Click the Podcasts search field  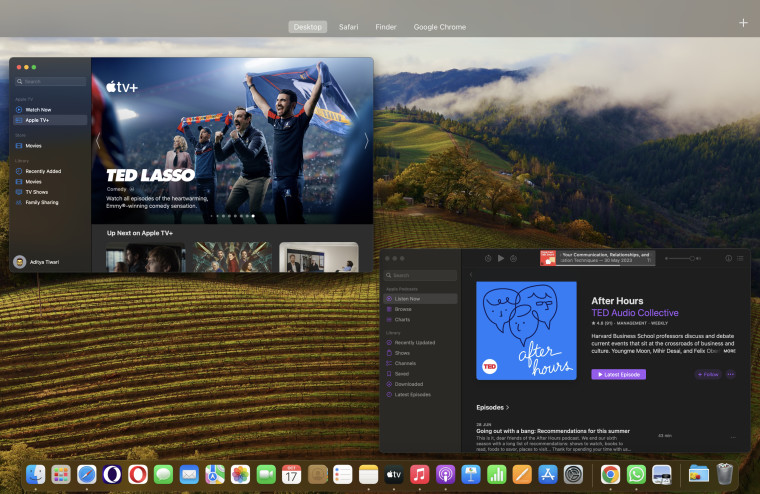[420, 275]
